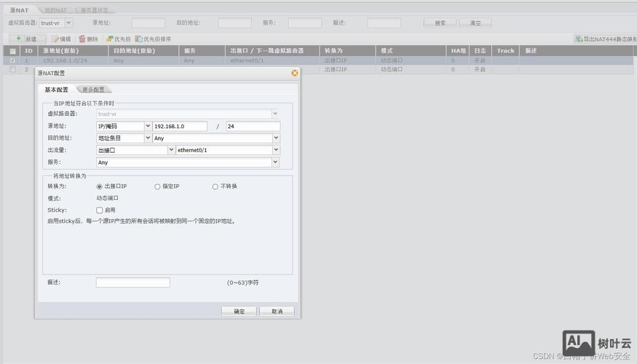Toggle the select-all checkbox in the table header
The width and height of the screenshot is (637, 364).
click(12, 51)
